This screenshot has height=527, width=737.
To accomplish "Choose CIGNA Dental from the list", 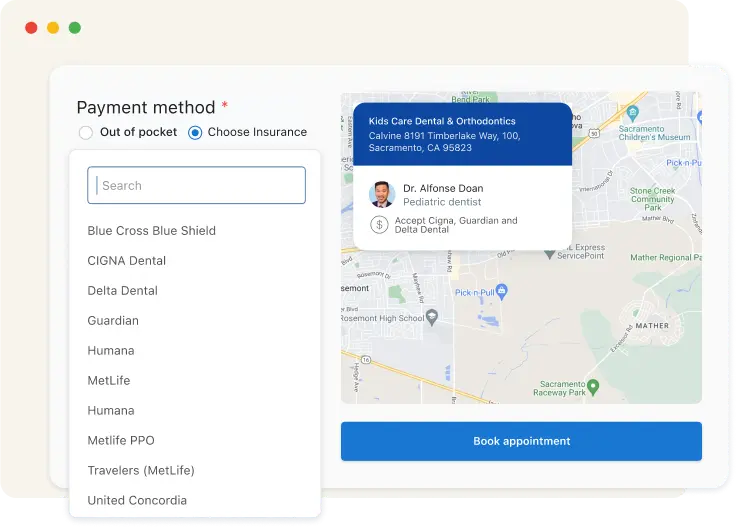I will point(126,260).
